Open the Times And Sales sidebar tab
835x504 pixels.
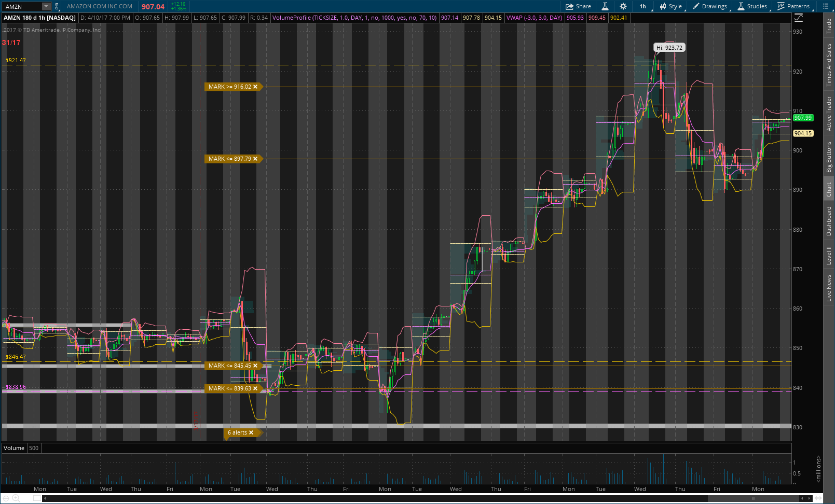(x=829, y=64)
